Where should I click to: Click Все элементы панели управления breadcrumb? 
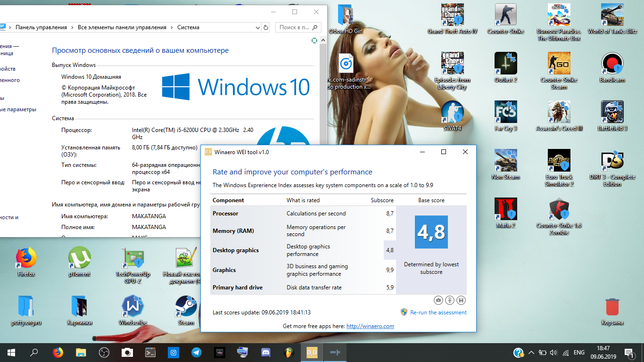tap(122, 27)
